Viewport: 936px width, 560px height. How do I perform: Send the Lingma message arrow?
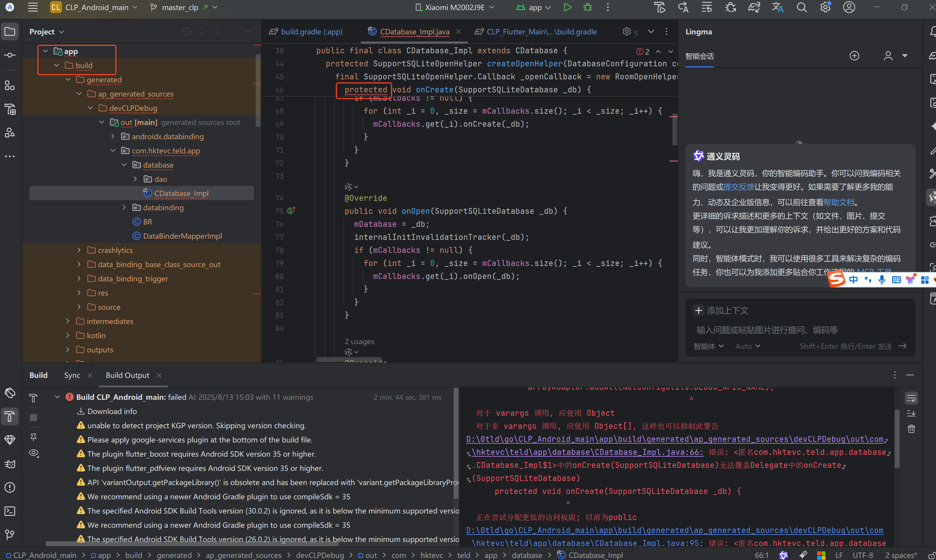[903, 346]
